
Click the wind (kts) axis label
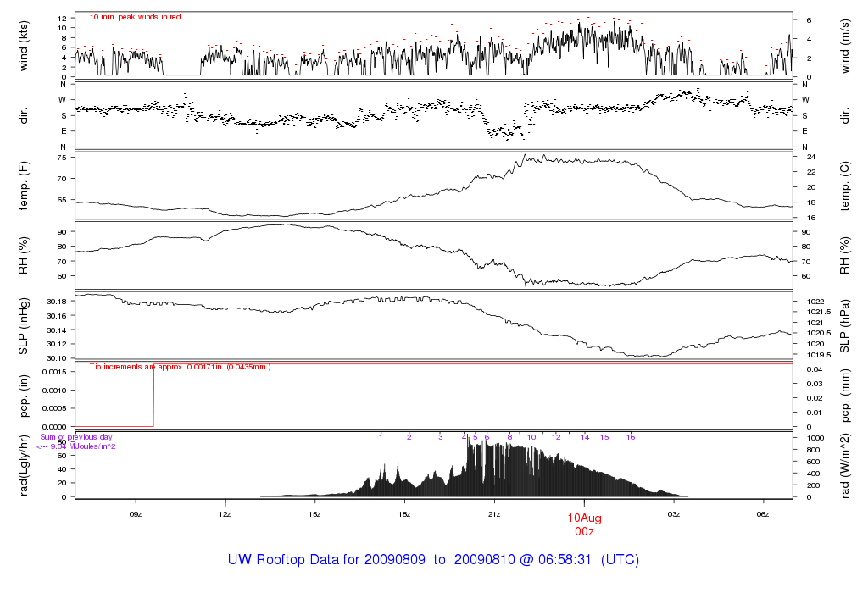23,47
